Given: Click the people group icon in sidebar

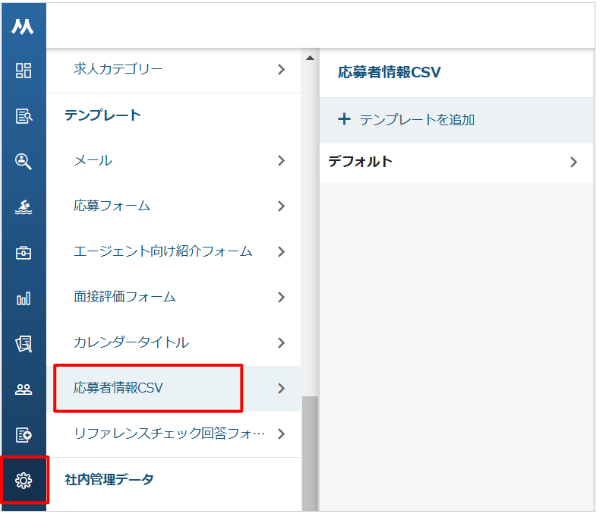Looking at the screenshot, I should click(x=23, y=389).
